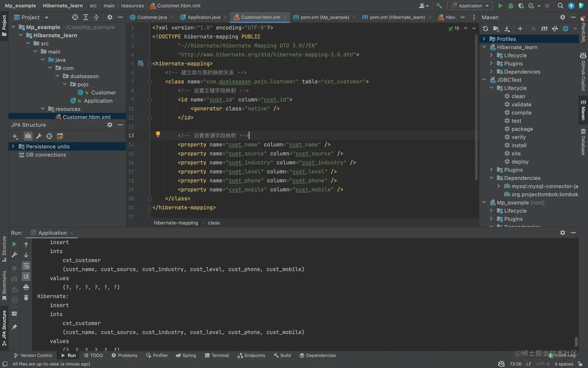588x368 pixels.
Task: Add new item in JPA Structure
Action: pyautogui.click(x=15, y=136)
